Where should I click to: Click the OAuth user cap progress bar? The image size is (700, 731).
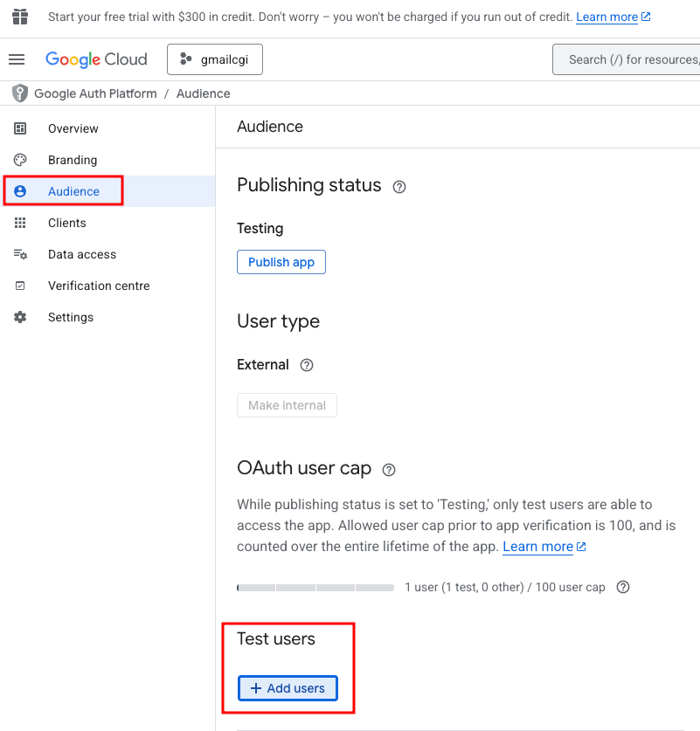(315, 588)
